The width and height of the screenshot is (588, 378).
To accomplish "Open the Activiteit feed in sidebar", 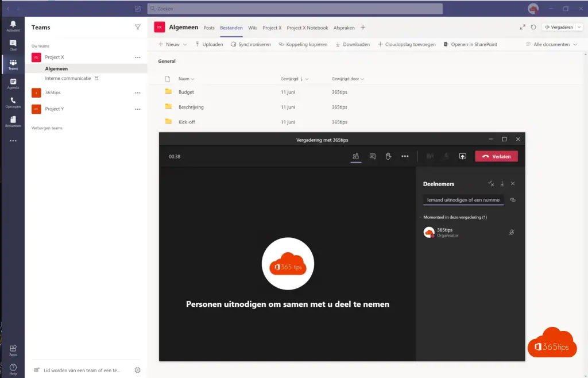I will pyautogui.click(x=13, y=26).
